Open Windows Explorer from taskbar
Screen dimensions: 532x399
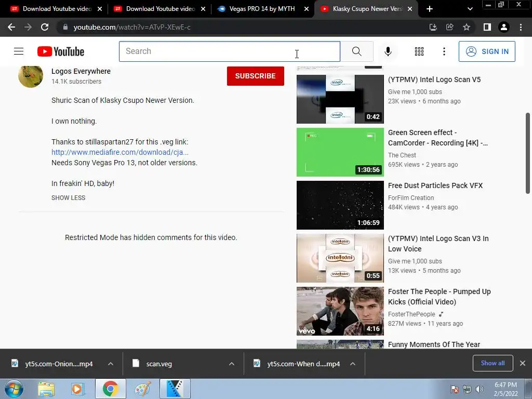pyautogui.click(x=46, y=389)
